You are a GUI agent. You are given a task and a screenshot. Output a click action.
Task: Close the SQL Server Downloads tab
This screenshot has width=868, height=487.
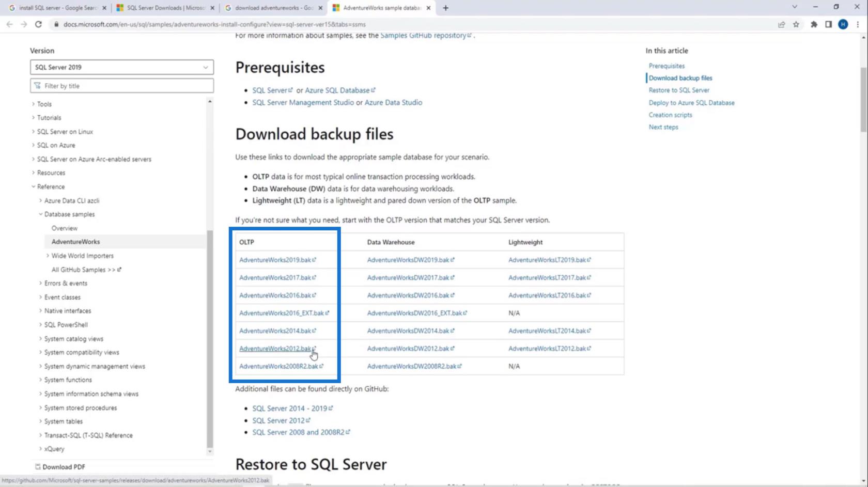click(x=212, y=8)
